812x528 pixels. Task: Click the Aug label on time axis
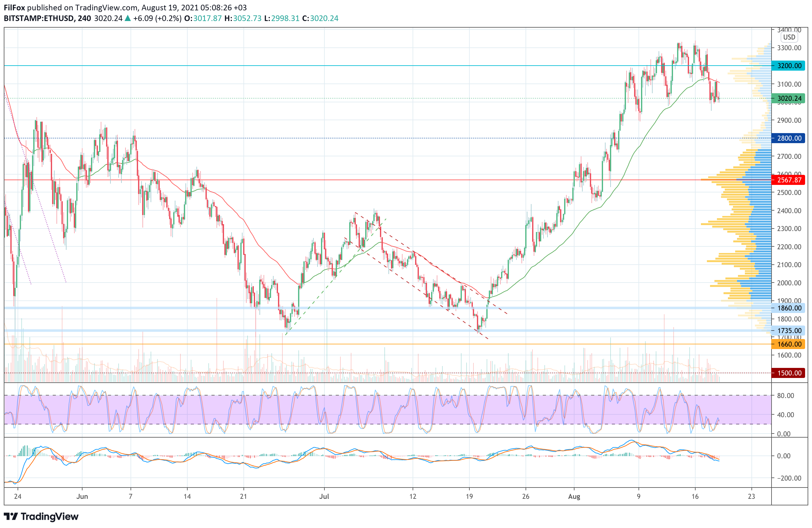574,496
